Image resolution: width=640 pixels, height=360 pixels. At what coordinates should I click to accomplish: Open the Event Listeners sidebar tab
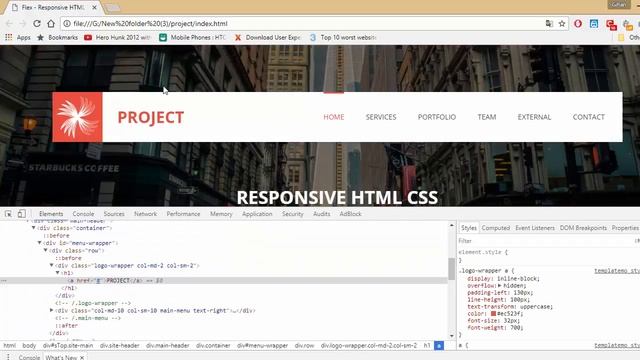click(535, 228)
